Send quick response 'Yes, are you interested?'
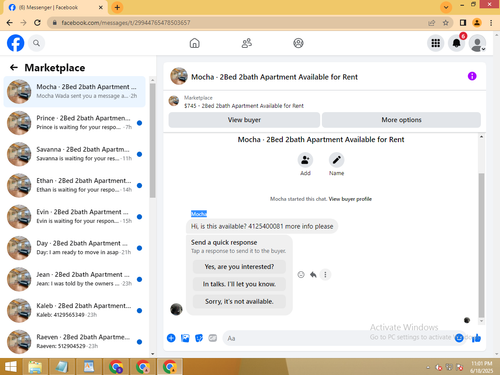The width and height of the screenshot is (500, 375). [x=239, y=267]
